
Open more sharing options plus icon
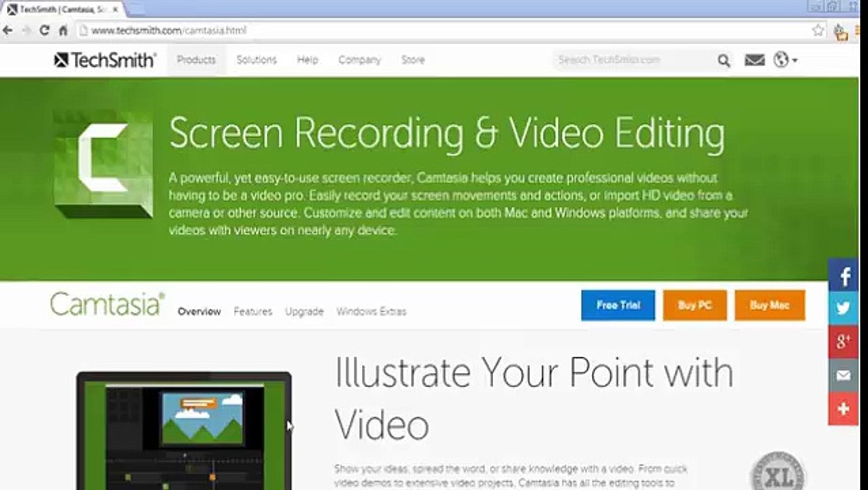pyautogui.click(x=844, y=408)
